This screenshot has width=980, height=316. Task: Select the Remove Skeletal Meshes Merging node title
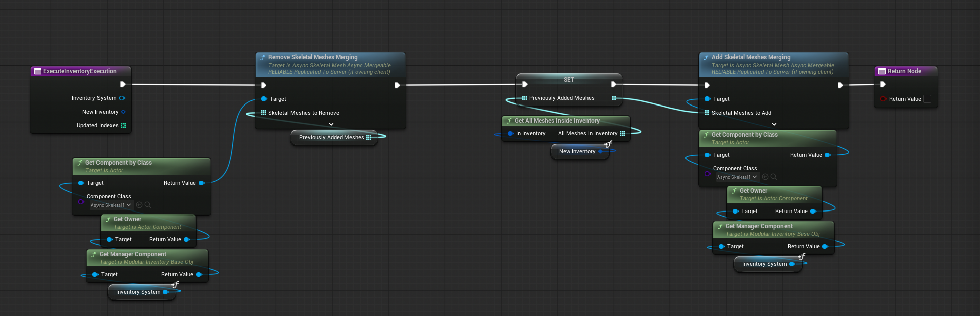(x=313, y=57)
